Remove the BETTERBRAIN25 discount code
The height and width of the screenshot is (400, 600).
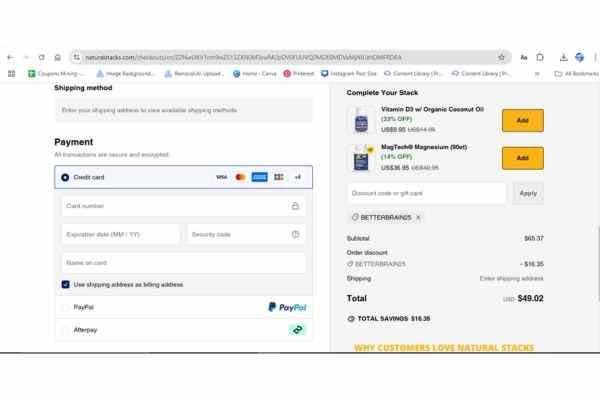point(418,217)
